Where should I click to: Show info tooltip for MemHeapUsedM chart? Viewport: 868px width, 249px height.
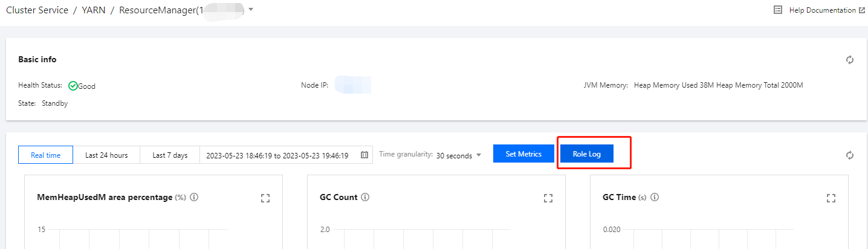(194, 198)
